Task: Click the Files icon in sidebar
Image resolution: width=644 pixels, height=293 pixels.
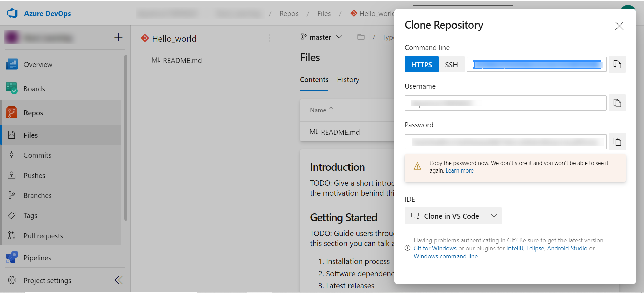Action: pyautogui.click(x=12, y=135)
